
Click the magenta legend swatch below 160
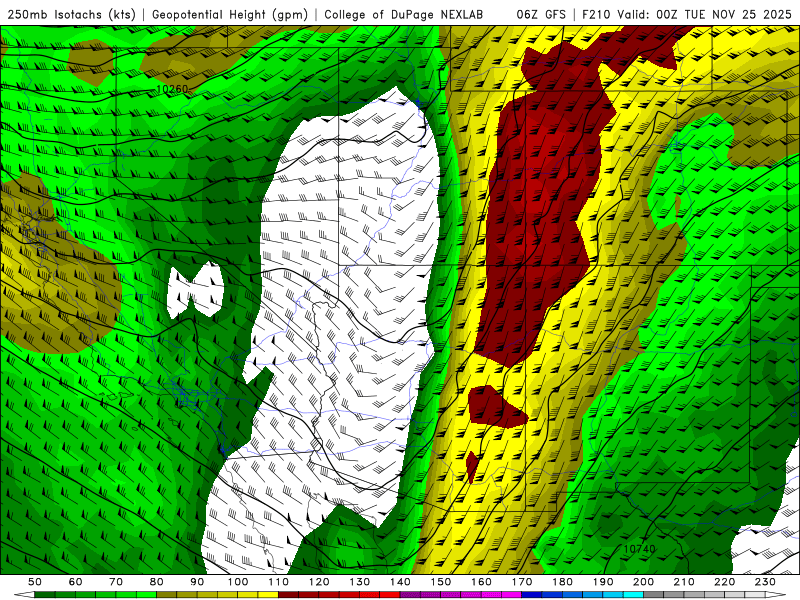(491, 595)
